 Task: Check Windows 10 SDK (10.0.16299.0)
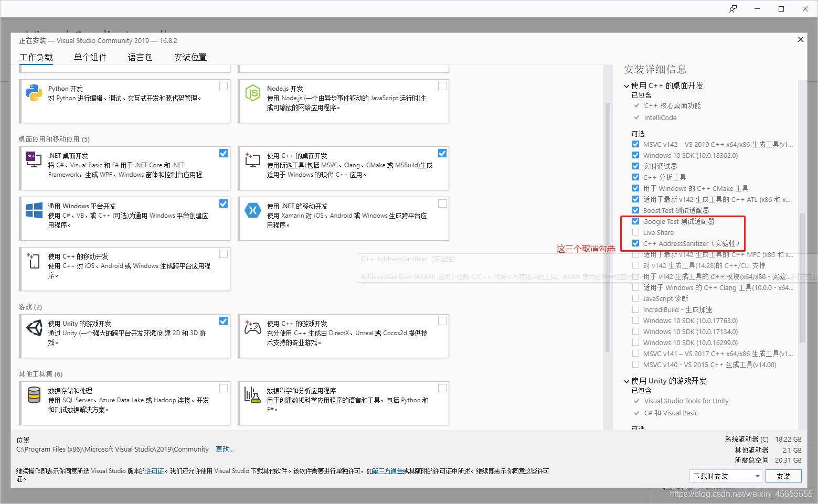click(635, 342)
